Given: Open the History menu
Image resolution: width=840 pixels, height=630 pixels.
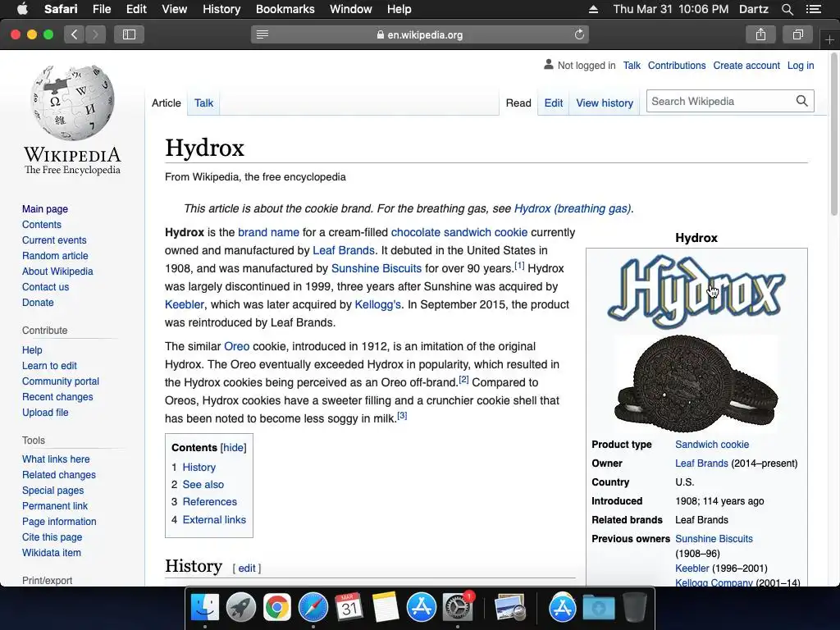Looking at the screenshot, I should coord(221,9).
